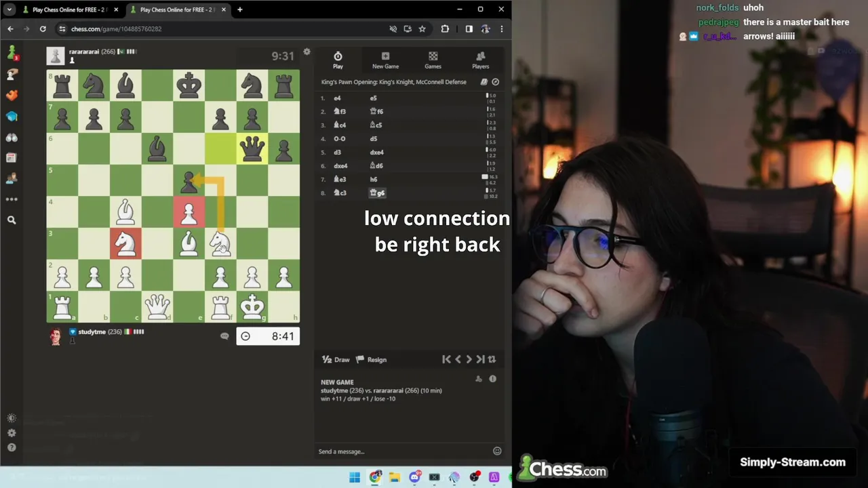Open sidebar settings gear at bottom
The height and width of the screenshot is (488, 868).
pyautogui.click(x=12, y=433)
